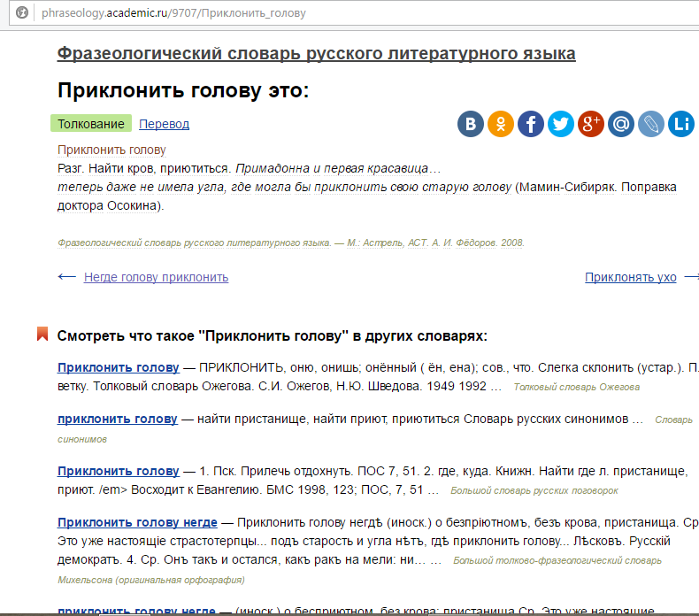This screenshot has height=616, width=699.
Task: Open 'Приклонить голову' result from Толковый словарь Ожегова
Action: pos(118,367)
